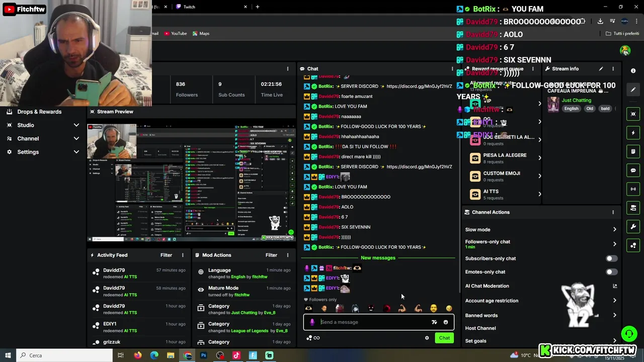644x362 pixels.
Task: Open Firefox from the taskbar
Action: [138, 355]
